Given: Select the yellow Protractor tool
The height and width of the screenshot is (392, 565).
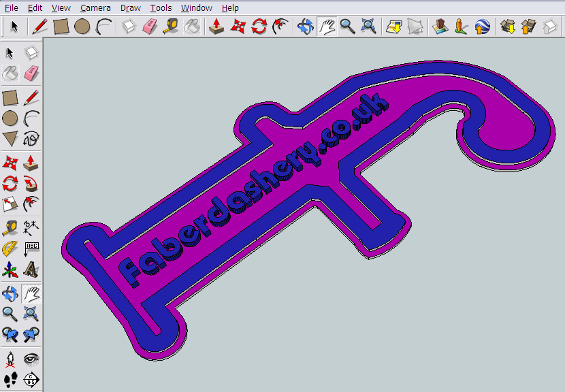Looking at the screenshot, I should tap(10, 248).
